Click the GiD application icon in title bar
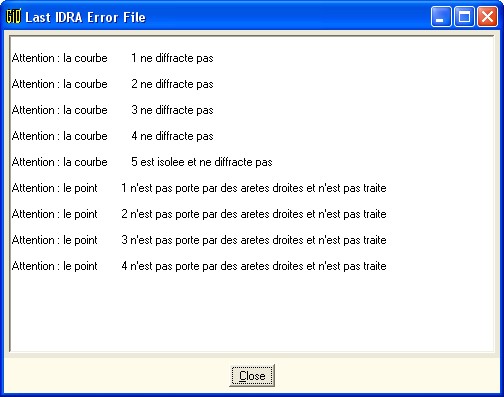The width and height of the screenshot is (504, 397). (13, 16)
